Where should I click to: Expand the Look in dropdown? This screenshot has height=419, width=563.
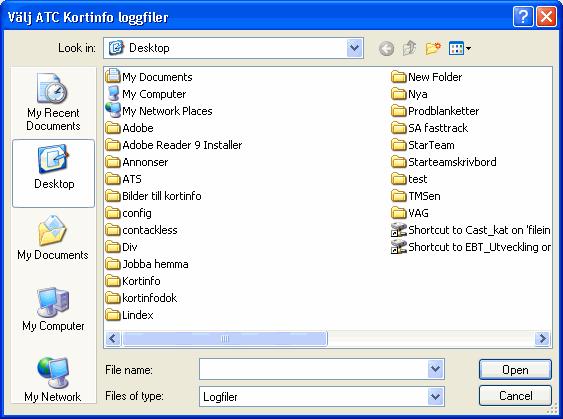coord(354,48)
